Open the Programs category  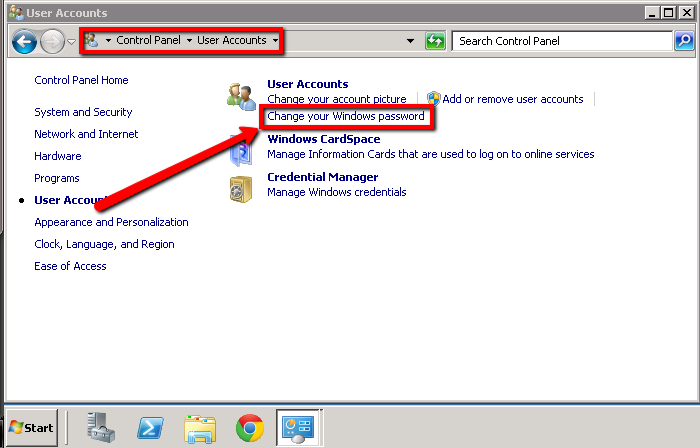click(x=57, y=178)
